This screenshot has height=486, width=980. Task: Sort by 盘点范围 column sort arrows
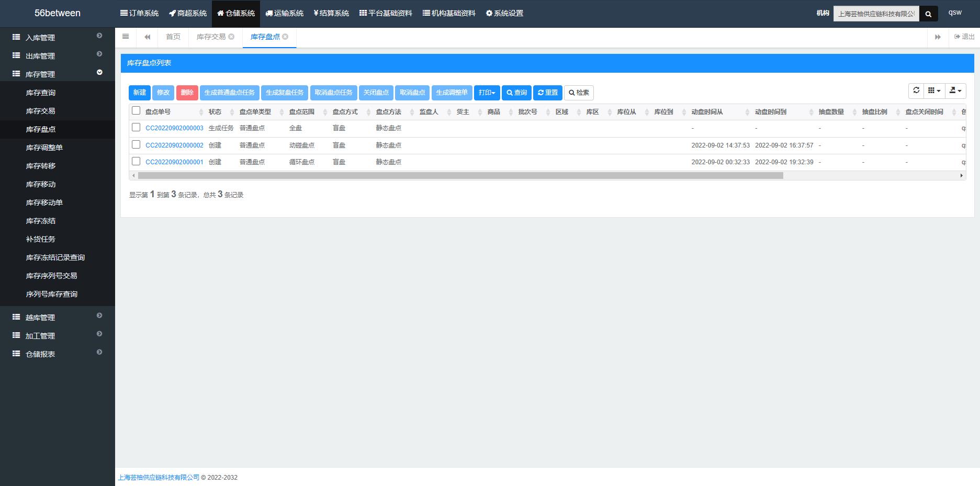pyautogui.click(x=325, y=112)
